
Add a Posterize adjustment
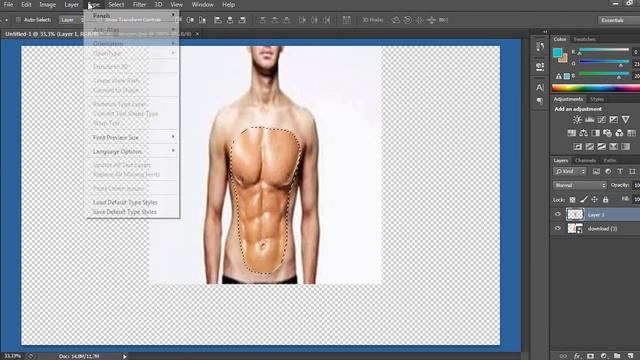click(589, 146)
